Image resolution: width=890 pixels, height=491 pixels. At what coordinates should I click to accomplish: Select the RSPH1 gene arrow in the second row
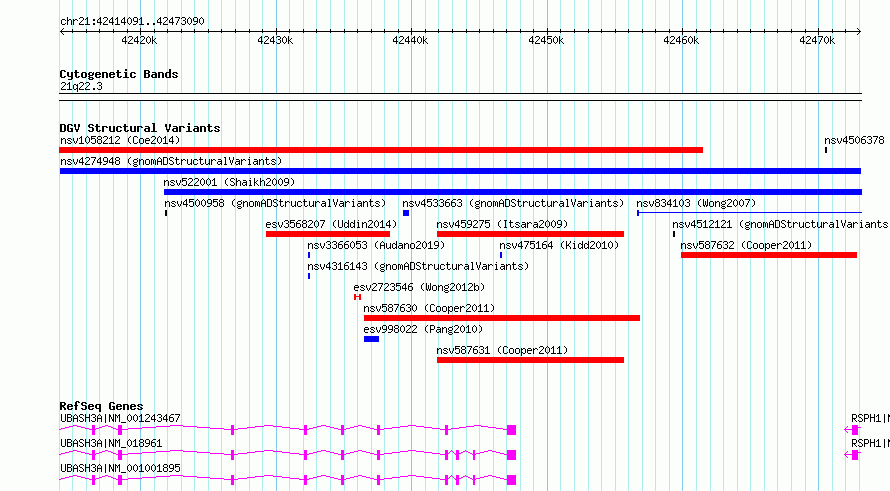pyautogui.click(x=852, y=455)
